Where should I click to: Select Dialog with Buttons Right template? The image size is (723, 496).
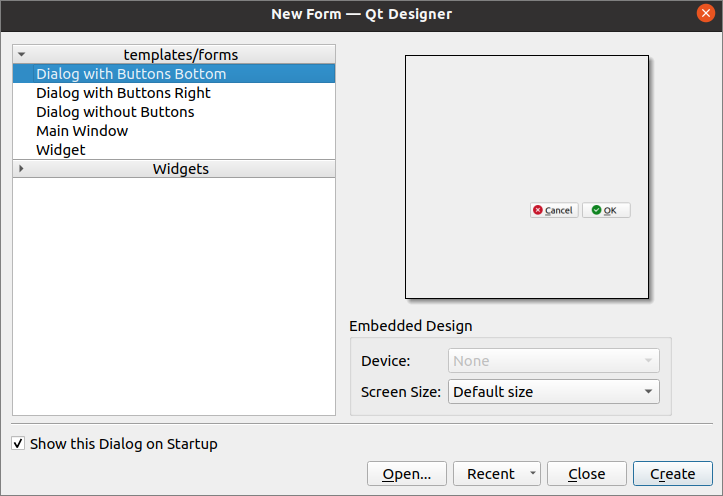[123, 93]
